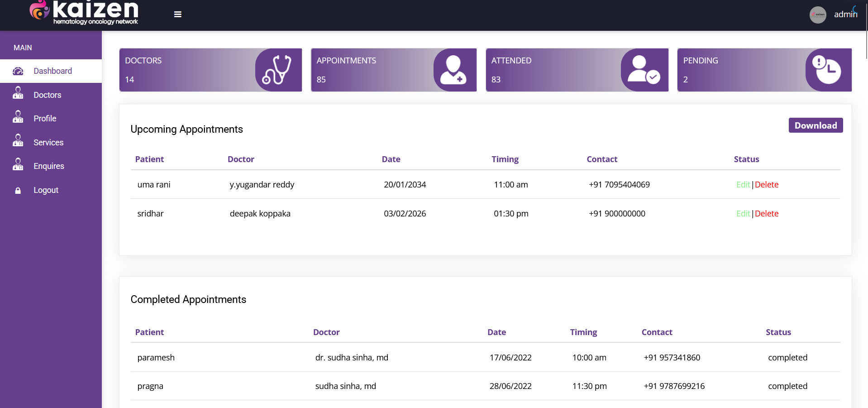The width and height of the screenshot is (868, 408).
Task: Select the Enquires sidebar icon
Action: pos(18,165)
